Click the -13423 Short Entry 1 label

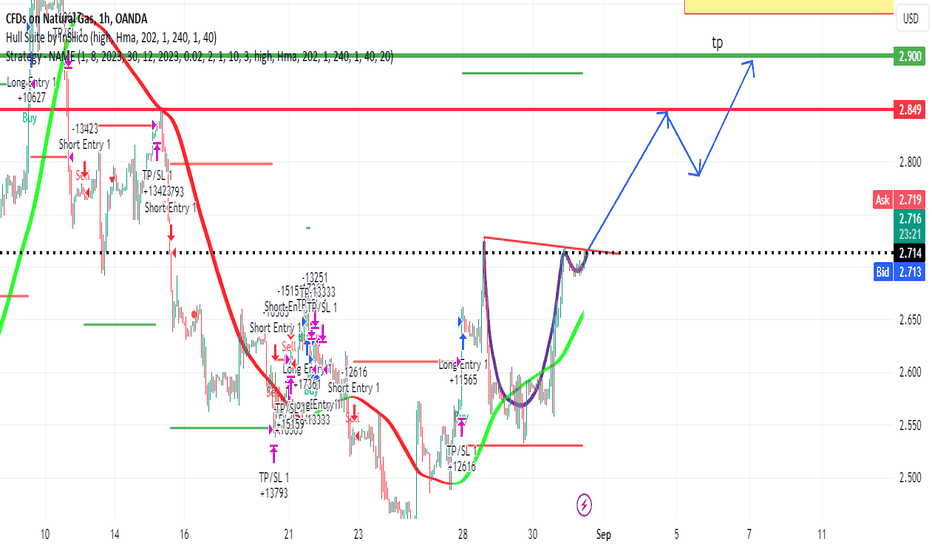[x=85, y=137]
